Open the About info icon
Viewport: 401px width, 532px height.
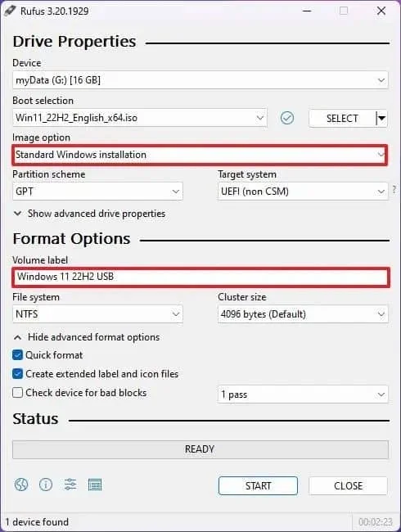[x=46, y=485]
